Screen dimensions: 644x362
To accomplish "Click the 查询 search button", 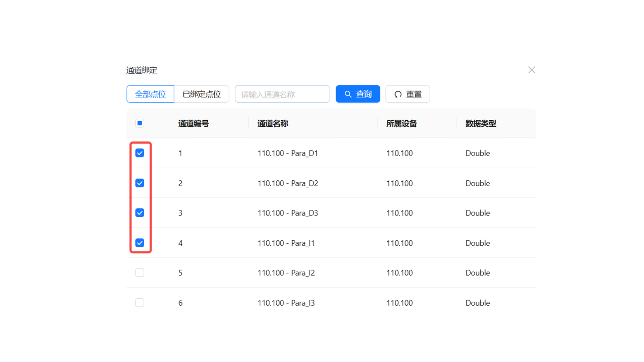I will coord(358,94).
